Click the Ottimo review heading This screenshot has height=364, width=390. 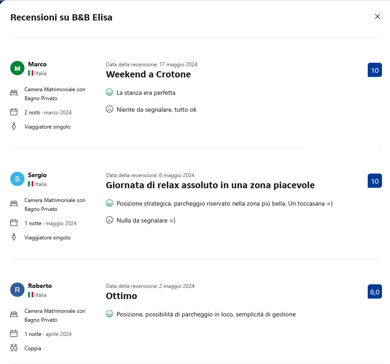pyautogui.click(x=121, y=296)
